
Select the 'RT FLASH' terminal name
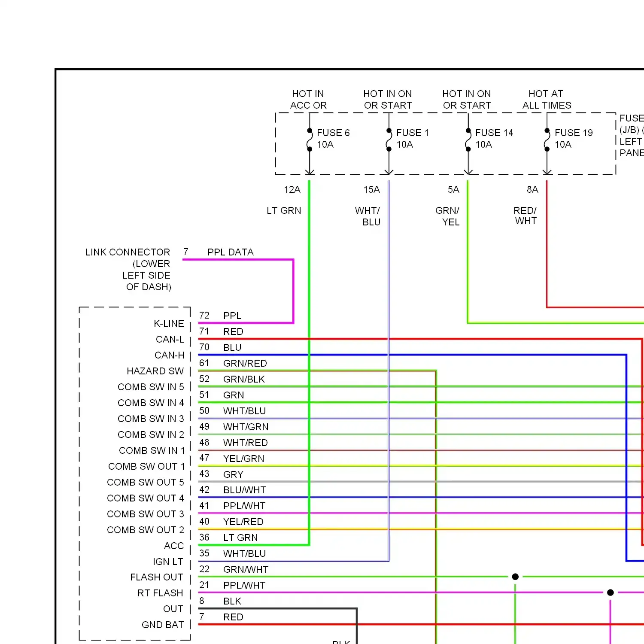160,593
